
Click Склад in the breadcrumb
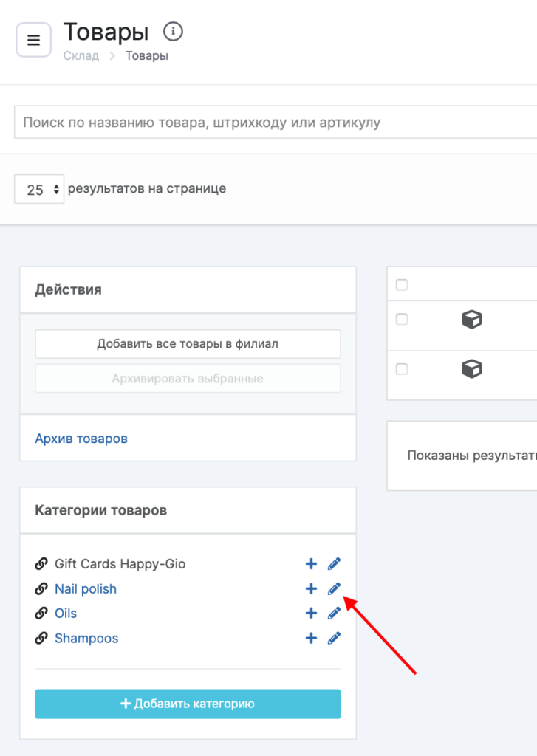(x=81, y=56)
